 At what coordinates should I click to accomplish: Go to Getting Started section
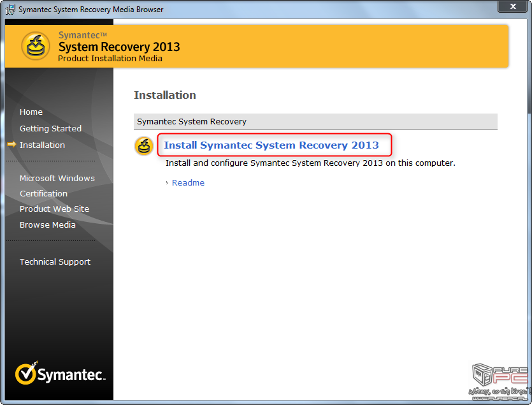coord(50,129)
